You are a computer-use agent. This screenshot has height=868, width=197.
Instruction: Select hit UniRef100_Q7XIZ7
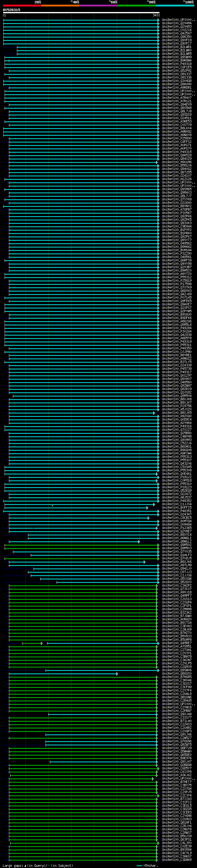click(x=177, y=430)
